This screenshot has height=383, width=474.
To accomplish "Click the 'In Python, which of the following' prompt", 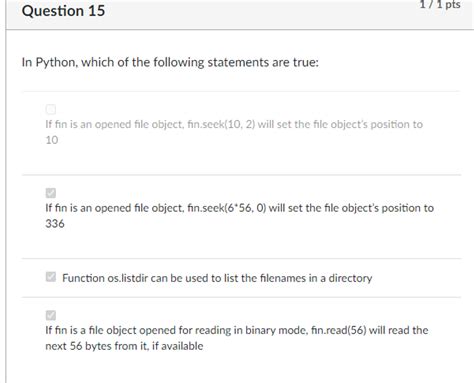I will [170, 62].
